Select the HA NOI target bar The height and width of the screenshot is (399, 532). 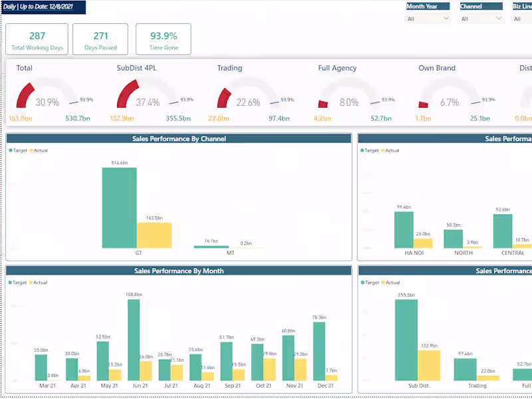coord(404,229)
